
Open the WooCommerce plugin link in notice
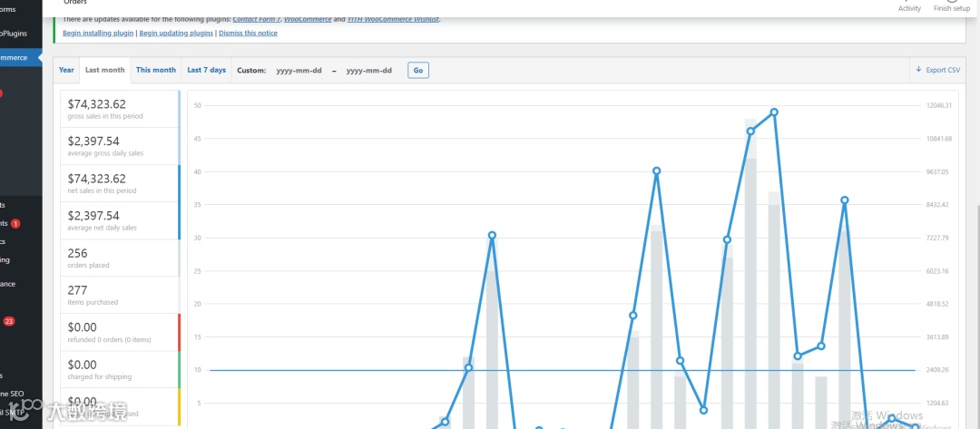click(x=308, y=19)
